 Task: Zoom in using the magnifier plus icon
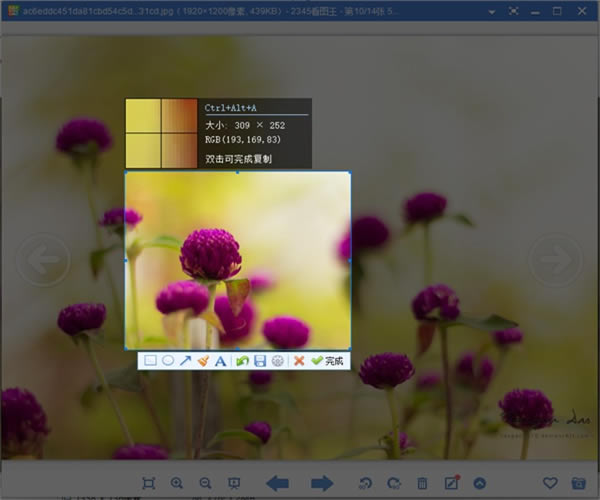click(x=178, y=483)
